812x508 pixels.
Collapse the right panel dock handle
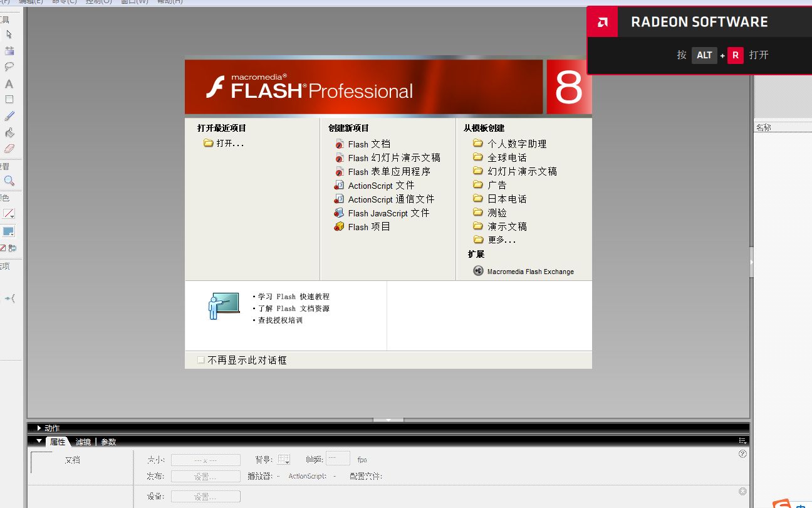(751, 263)
